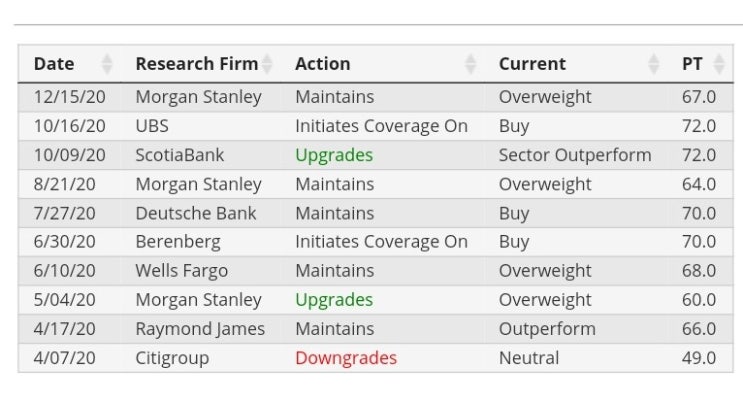Screen dimensions: 743x401
Task: Click the Deutsche Bank firm name
Action: click(196, 213)
